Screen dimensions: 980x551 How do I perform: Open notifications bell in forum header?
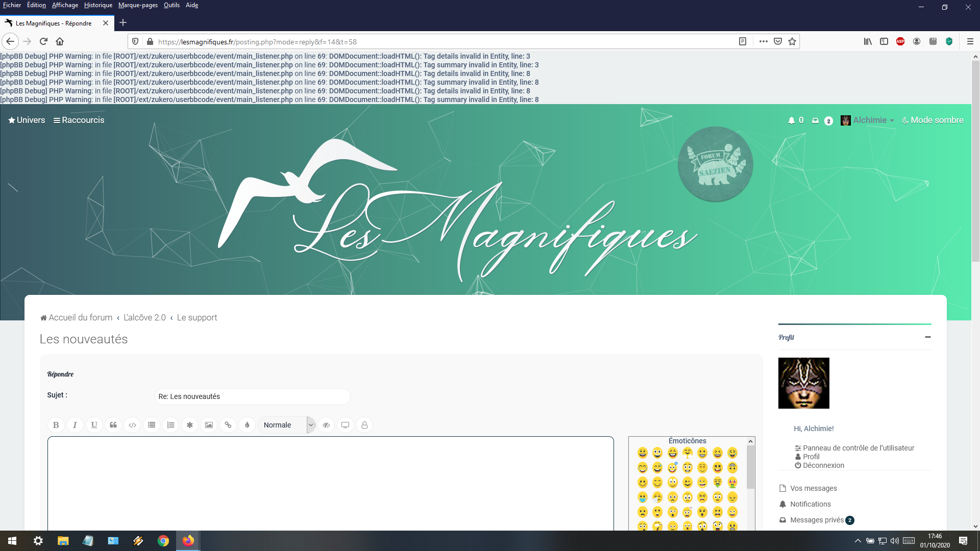[795, 120]
